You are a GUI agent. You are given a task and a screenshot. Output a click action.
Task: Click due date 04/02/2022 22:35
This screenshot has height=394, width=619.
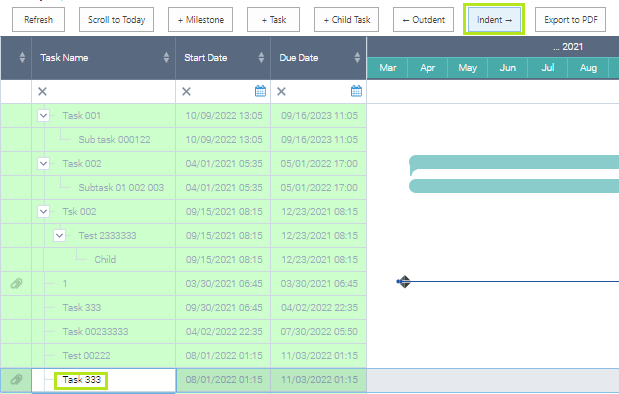click(x=319, y=308)
